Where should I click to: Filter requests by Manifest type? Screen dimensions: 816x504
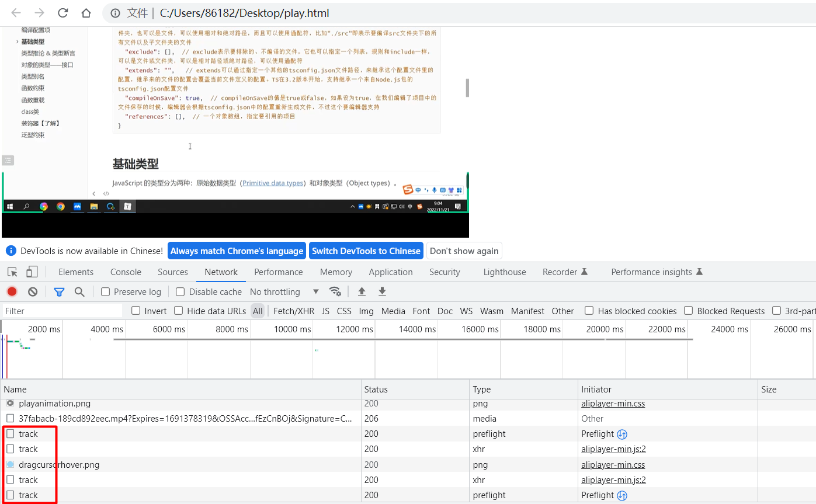point(527,311)
